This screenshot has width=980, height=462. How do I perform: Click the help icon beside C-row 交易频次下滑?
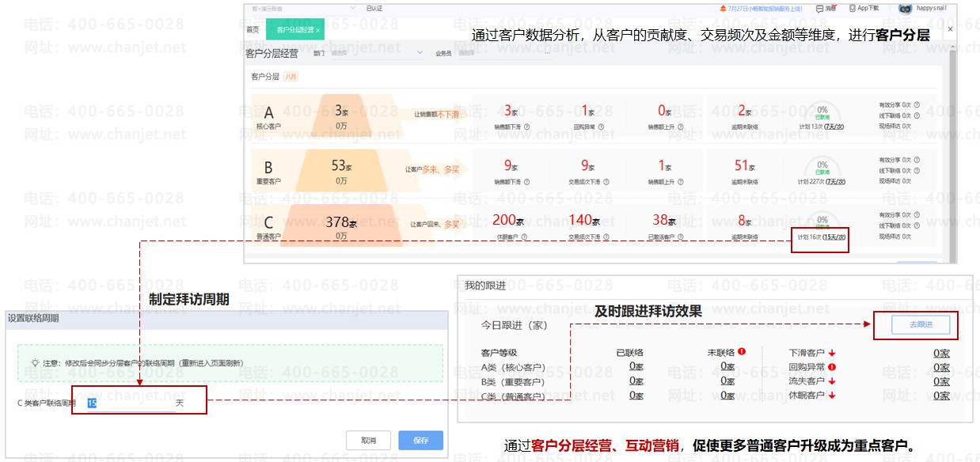[607, 236]
